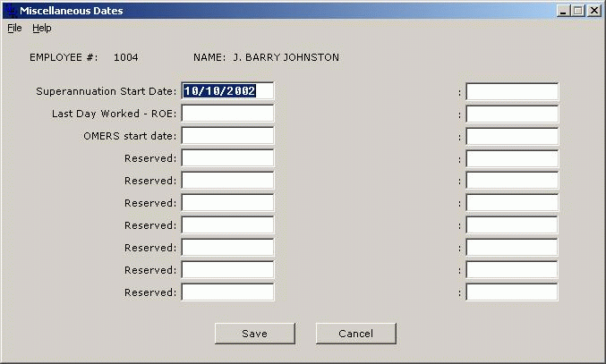Click right-hand field in last Reserved row
606x364 pixels.
[511, 292]
